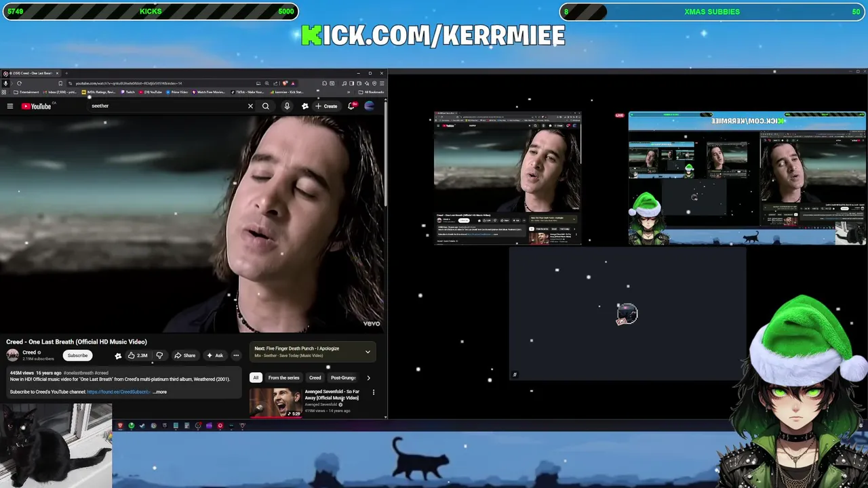Screen dimensions: 868x488
Task: Open Brave Shields icon in address bar
Action: tap(285, 83)
